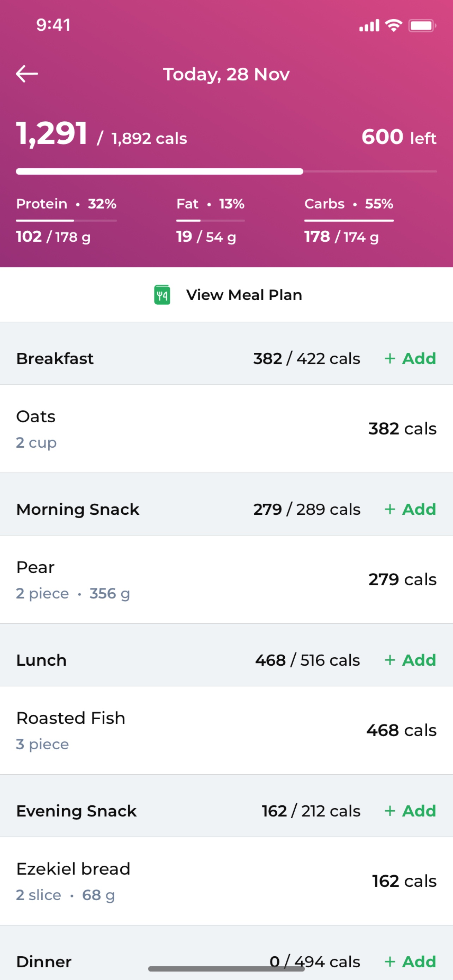Viewport: 453px width, 980px height.
Task: Select the Ezekiel bread entry
Action: pos(226,881)
